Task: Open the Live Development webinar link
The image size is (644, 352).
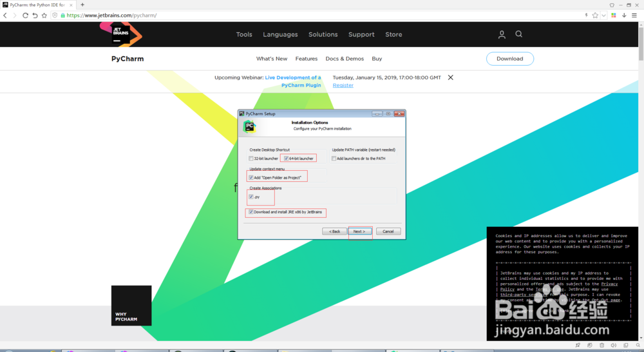Action: [293, 81]
